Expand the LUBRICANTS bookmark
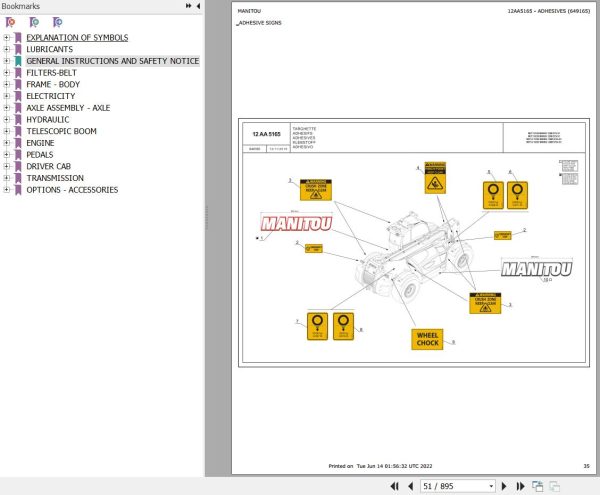The width and height of the screenshot is (600, 495). [x=6, y=49]
